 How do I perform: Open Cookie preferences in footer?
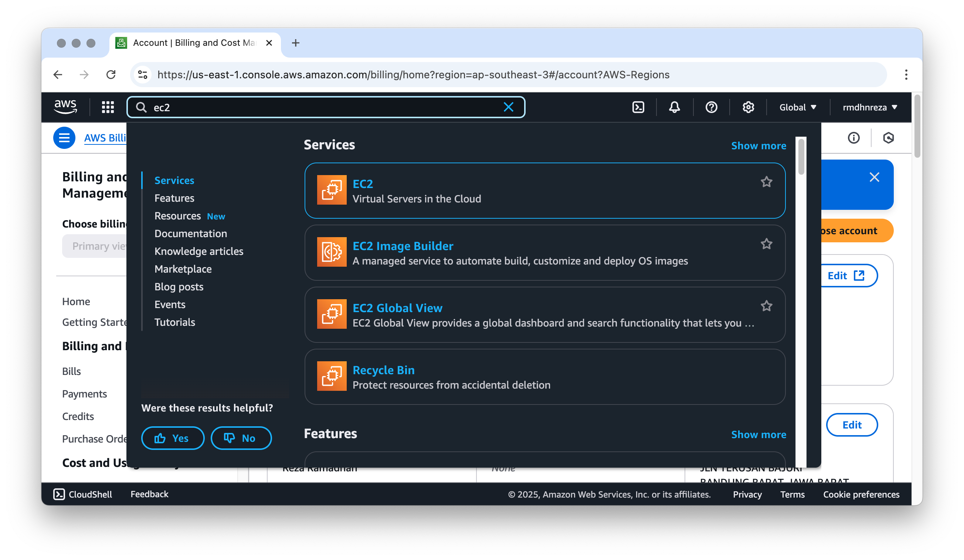[x=861, y=494]
